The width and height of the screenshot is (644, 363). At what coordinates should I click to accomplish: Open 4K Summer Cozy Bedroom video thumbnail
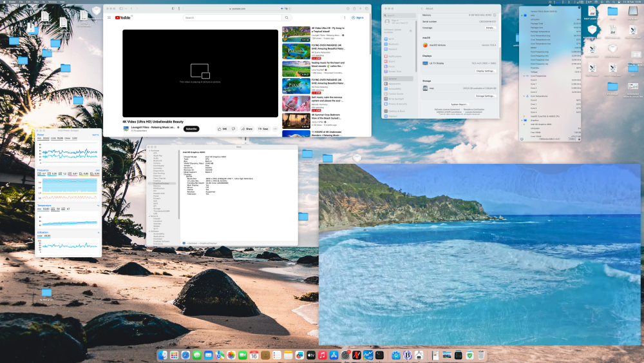(x=296, y=121)
